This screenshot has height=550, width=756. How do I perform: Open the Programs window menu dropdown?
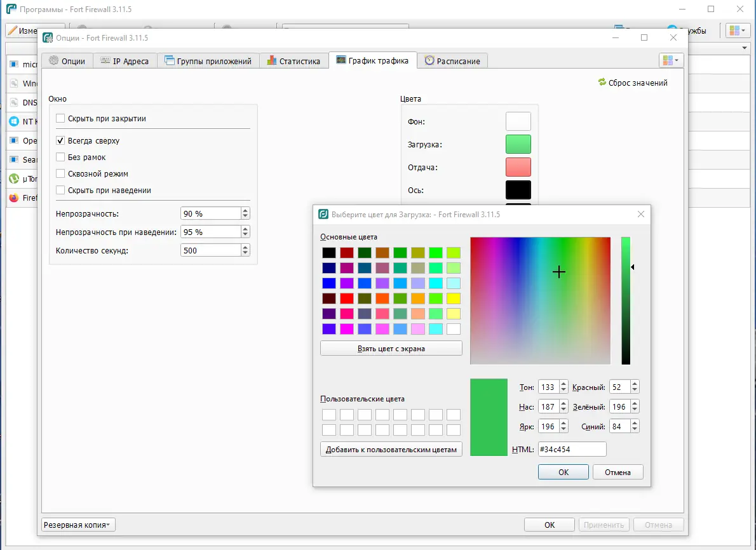coord(738,30)
